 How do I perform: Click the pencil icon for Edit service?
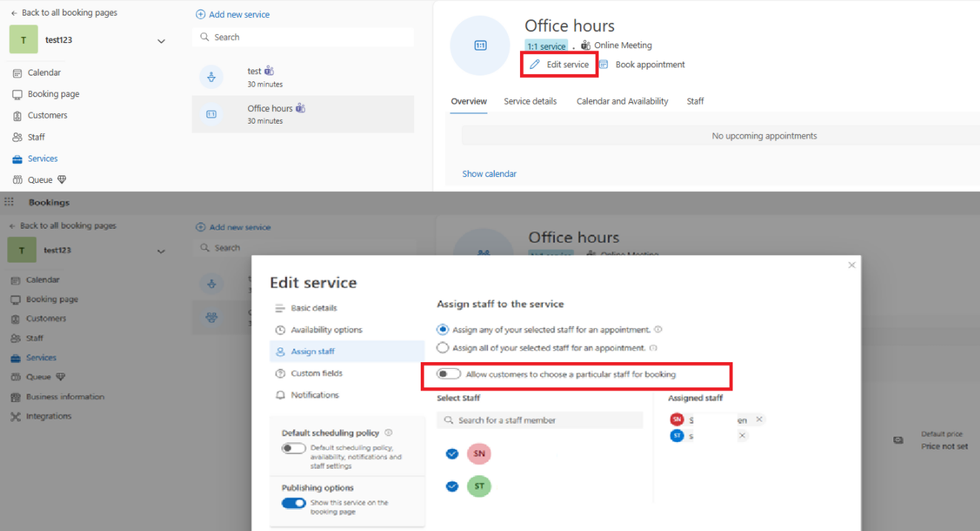535,64
